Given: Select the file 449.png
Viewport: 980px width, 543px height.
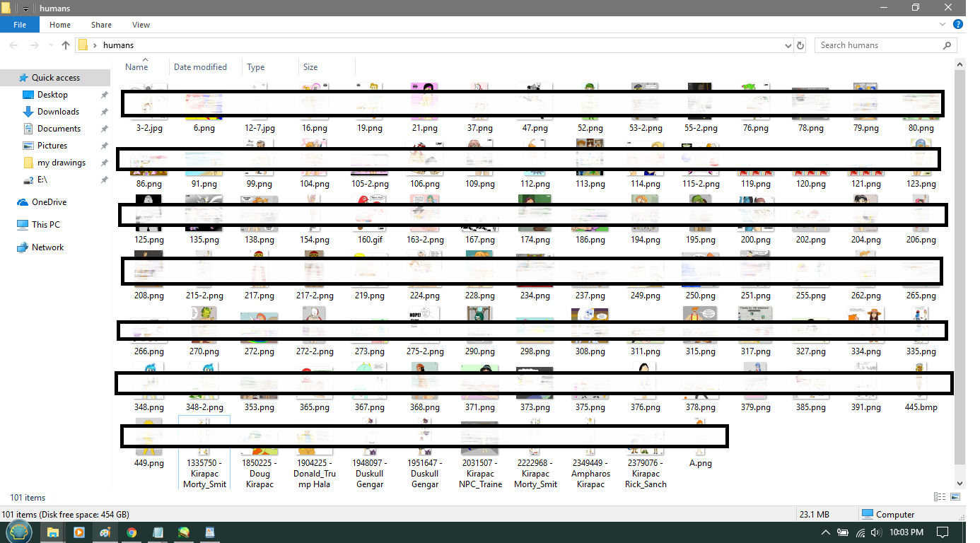Looking at the screenshot, I should (149, 443).
